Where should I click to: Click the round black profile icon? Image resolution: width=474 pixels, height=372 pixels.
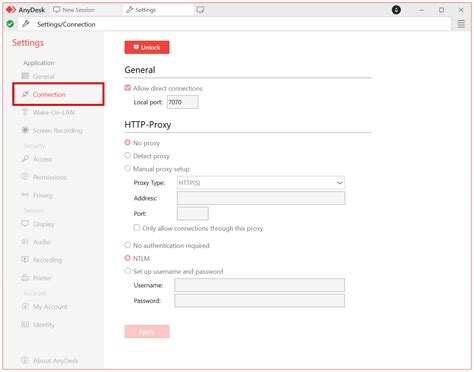[x=396, y=10]
